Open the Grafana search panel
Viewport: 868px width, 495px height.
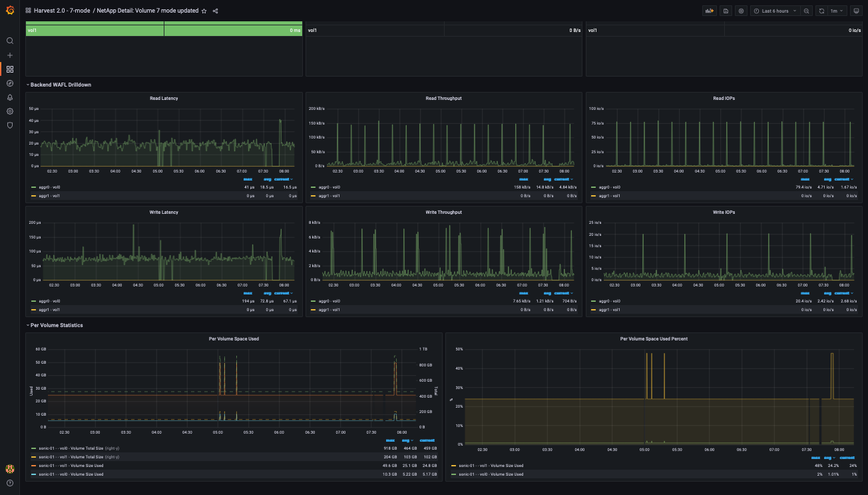[9, 41]
